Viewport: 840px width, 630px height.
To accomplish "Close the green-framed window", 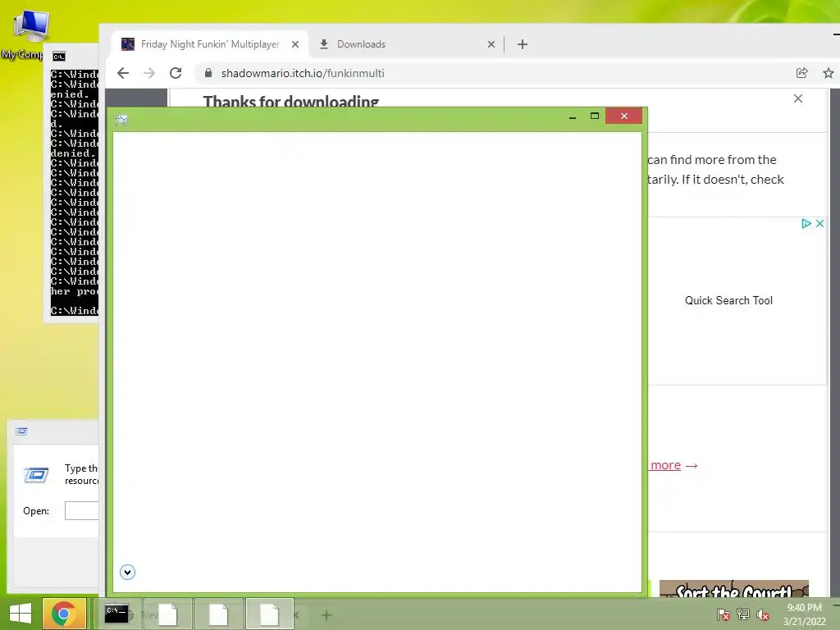I will (624, 116).
